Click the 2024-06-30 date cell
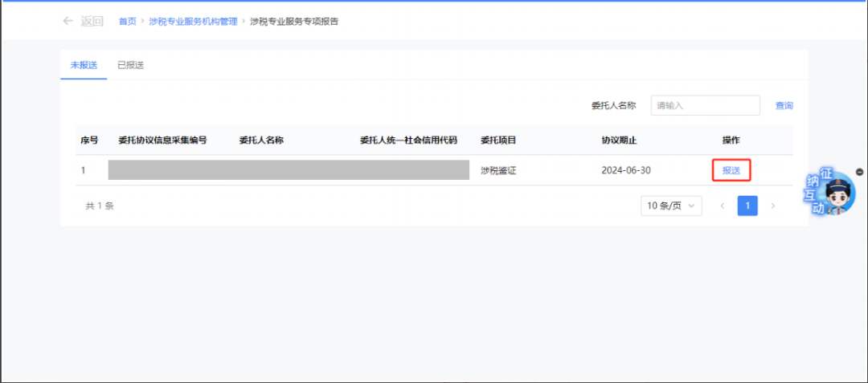The image size is (868, 383). 626,170
